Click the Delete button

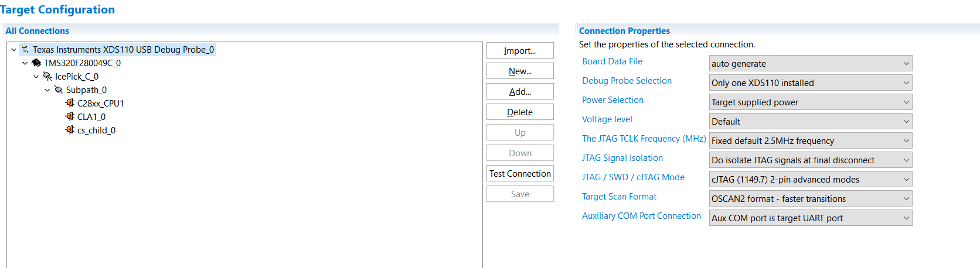tap(520, 112)
